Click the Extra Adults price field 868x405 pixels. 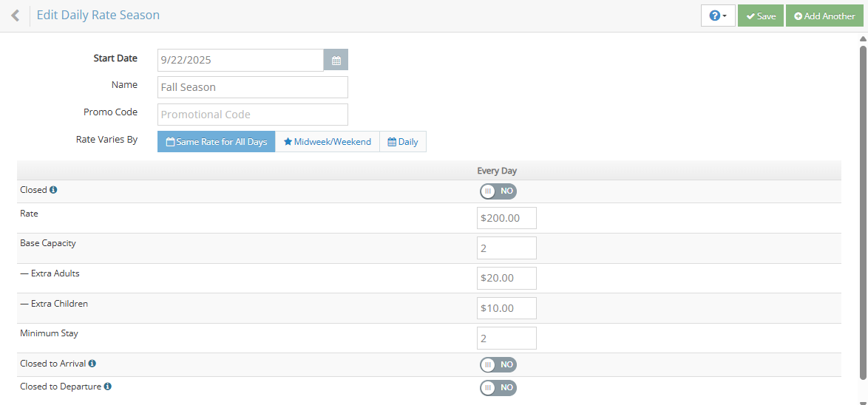(506, 279)
